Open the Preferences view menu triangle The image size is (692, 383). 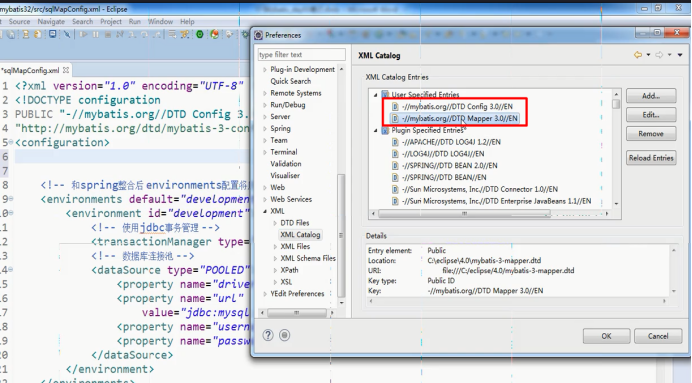tap(680, 55)
